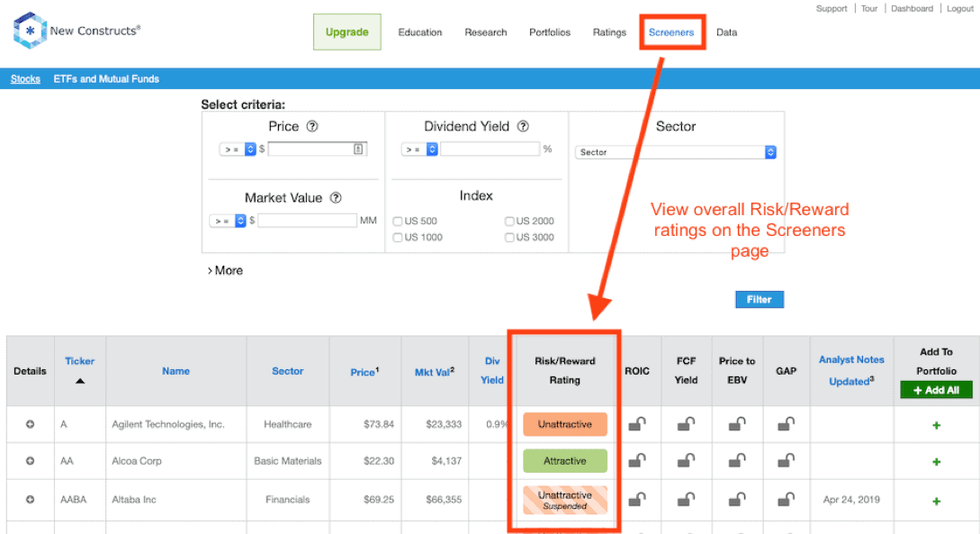Open the Screeners menu
Screen dimensions: 980x534
click(x=671, y=32)
